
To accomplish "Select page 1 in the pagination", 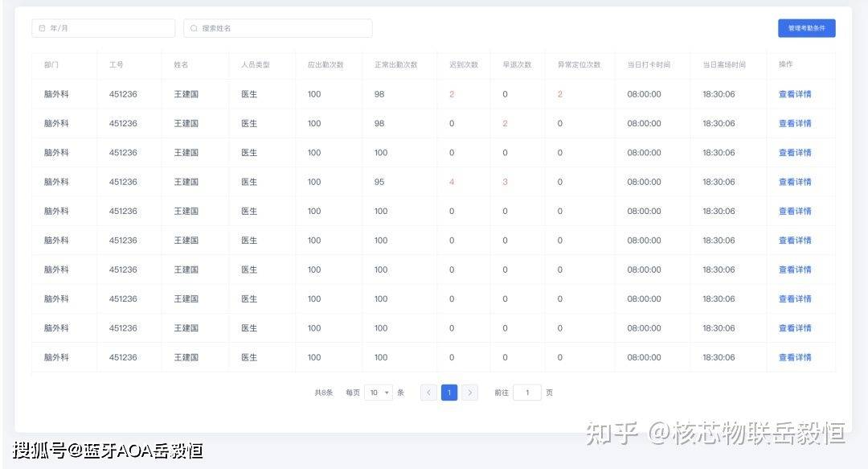I will point(449,393).
